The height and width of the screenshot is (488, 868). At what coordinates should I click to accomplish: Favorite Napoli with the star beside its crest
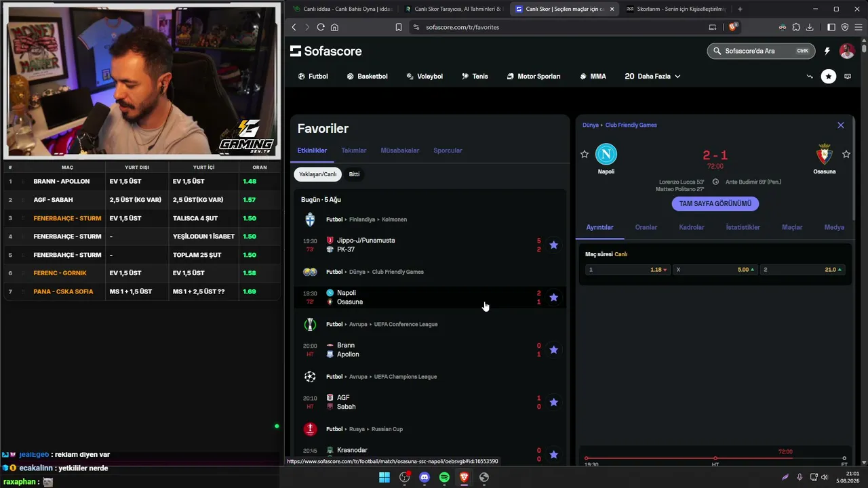tap(585, 155)
